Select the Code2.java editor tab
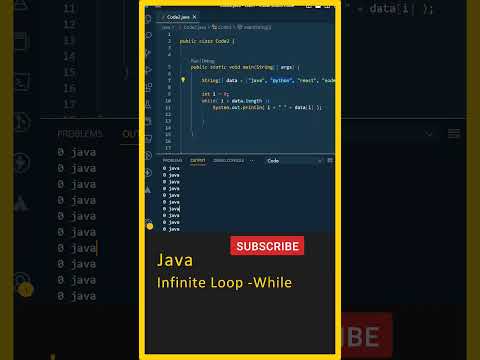480x360 pixels. click(x=178, y=17)
